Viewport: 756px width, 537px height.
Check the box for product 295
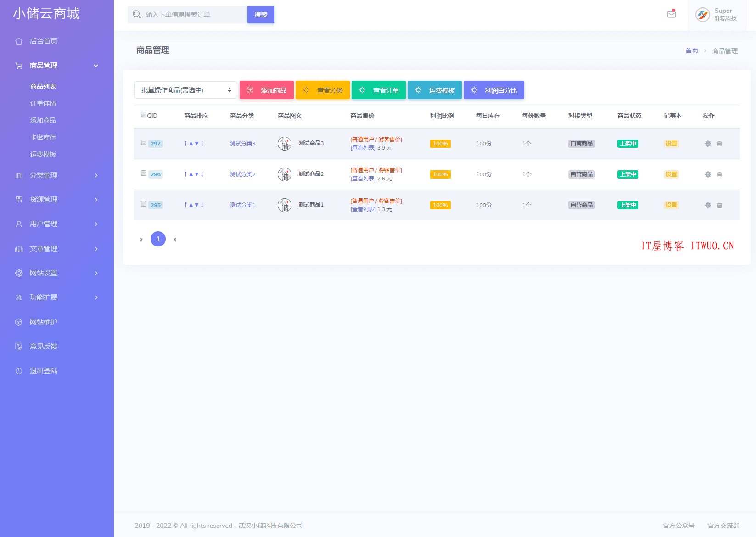tap(144, 204)
